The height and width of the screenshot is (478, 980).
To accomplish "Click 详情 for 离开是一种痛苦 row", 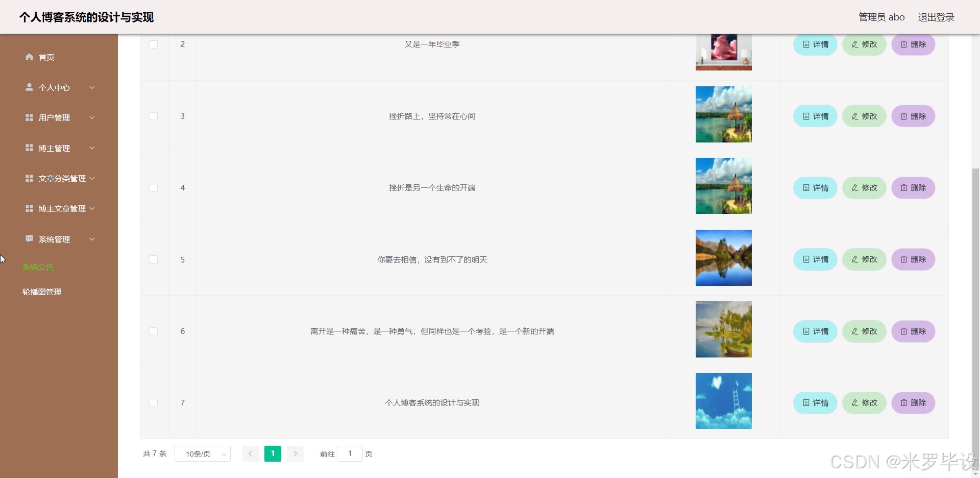I will pos(815,331).
